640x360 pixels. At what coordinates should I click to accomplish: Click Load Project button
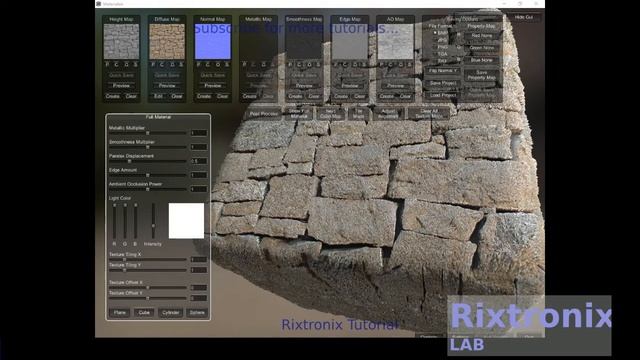coord(443,95)
